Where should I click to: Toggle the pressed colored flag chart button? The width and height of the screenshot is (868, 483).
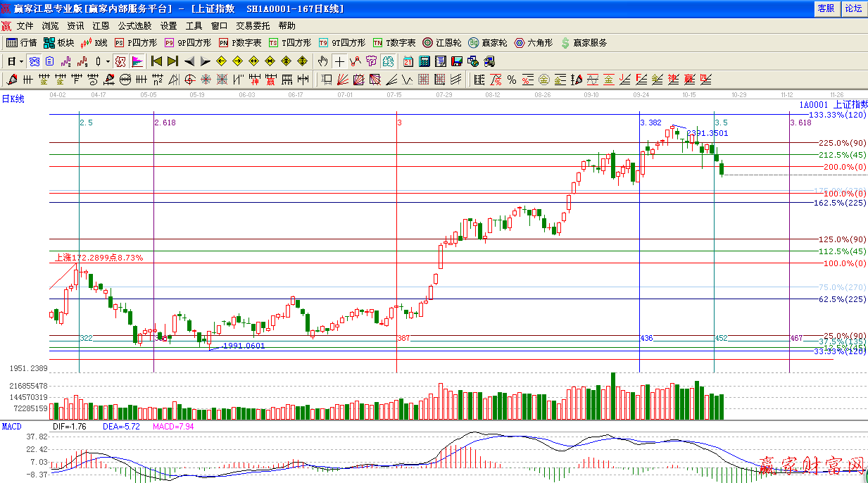click(x=137, y=61)
